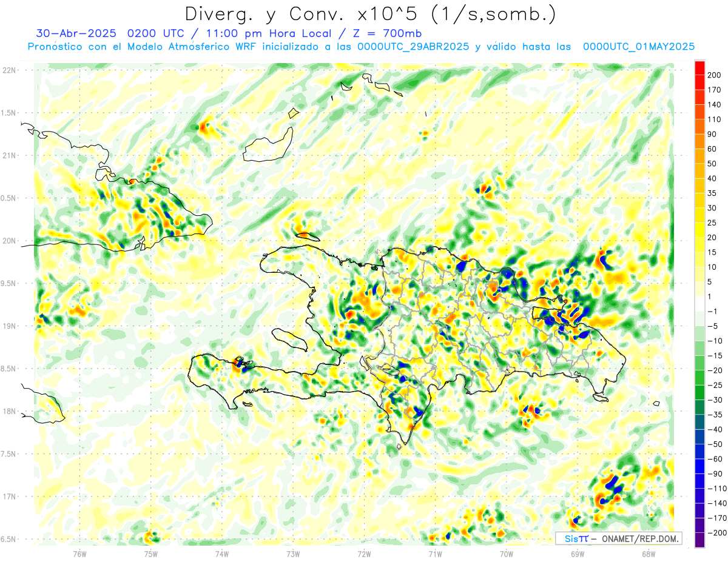Click the '0000UTC_01MAY2025' valid-until time
728x562 pixels.
[x=639, y=47]
